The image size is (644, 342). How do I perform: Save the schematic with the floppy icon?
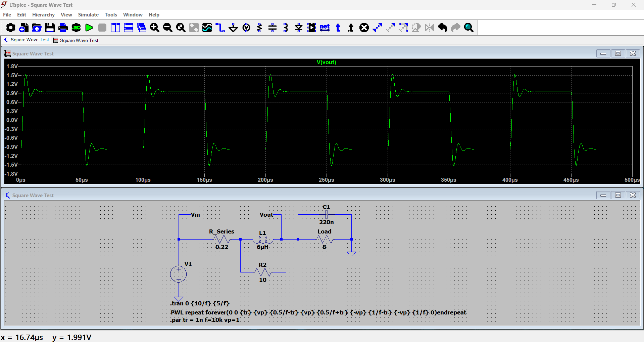pos(50,28)
